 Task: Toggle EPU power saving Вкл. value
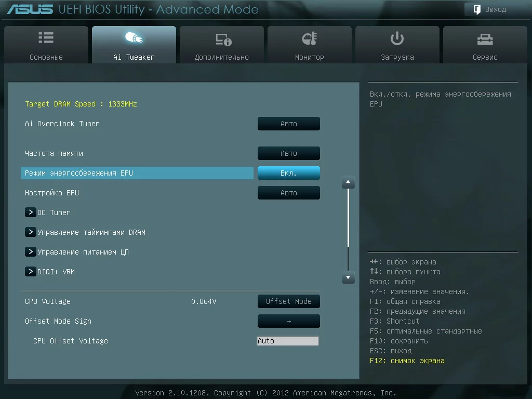[x=289, y=173]
